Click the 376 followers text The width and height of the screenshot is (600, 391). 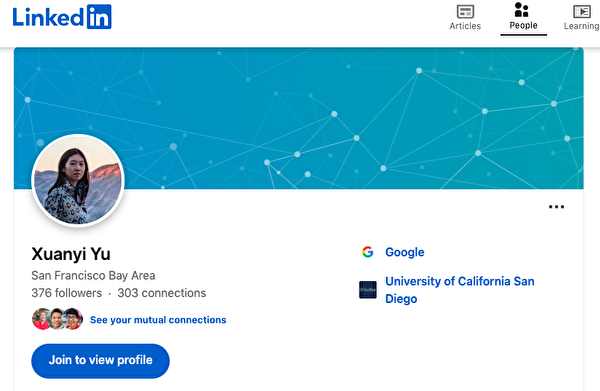coord(67,293)
